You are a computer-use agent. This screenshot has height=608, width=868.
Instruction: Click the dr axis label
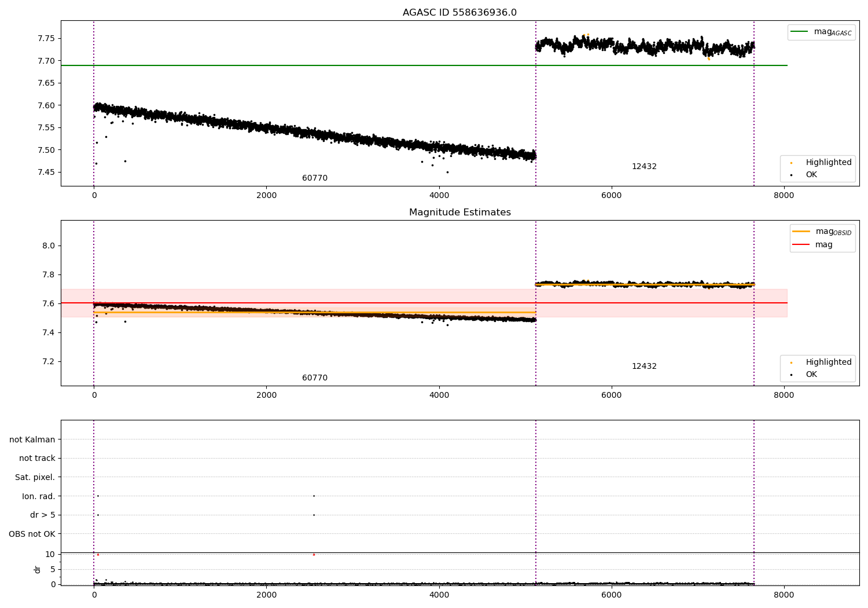pyautogui.click(x=38, y=569)
